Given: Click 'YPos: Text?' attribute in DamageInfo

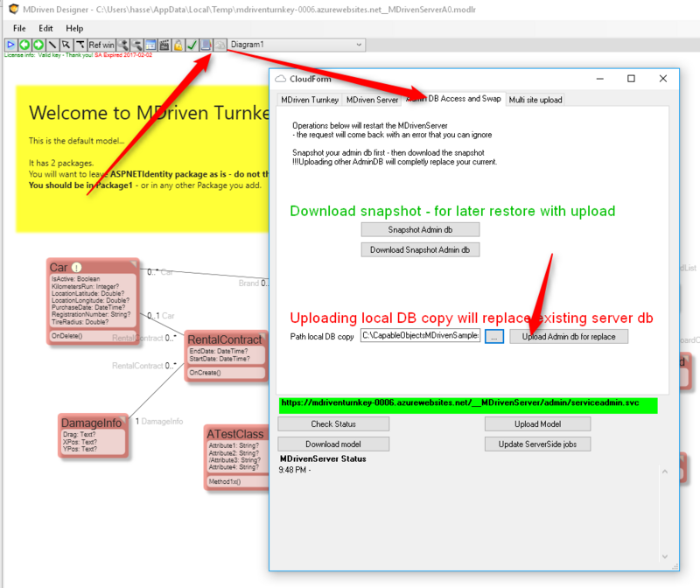Looking at the screenshot, I should point(80,449).
